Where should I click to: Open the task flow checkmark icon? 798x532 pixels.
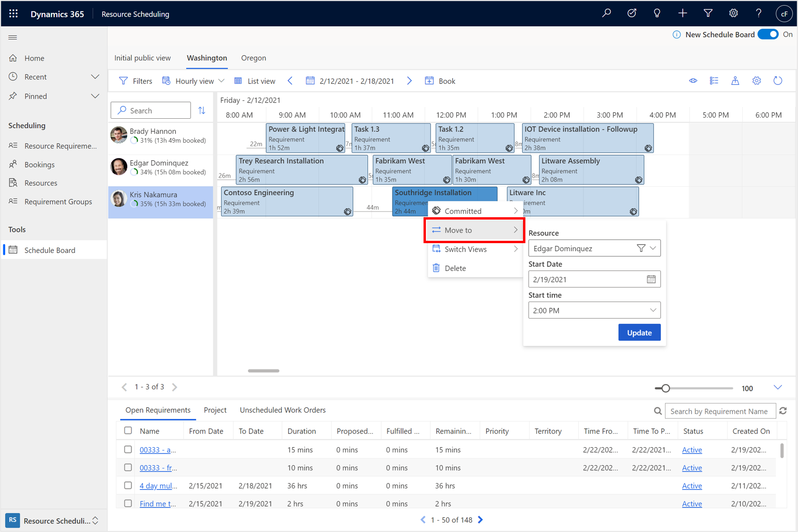click(x=632, y=14)
